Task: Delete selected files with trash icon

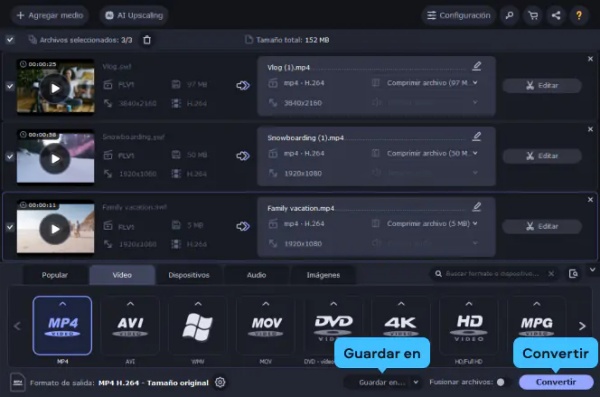Action: pyautogui.click(x=147, y=40)
